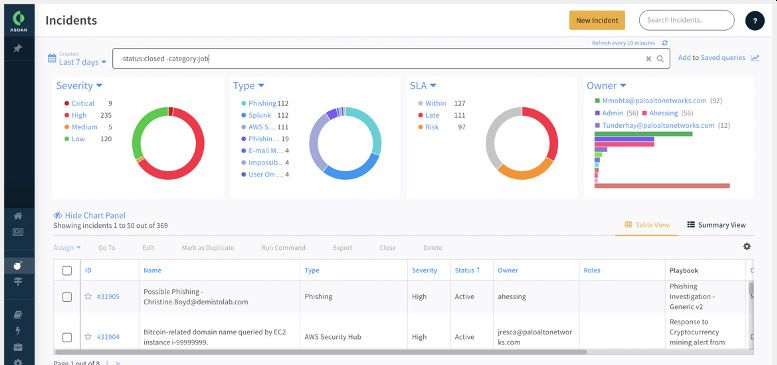Viewport: 777px width, 365px height.
Task: Go to next page with the > arrow
Action: point(117,363)
